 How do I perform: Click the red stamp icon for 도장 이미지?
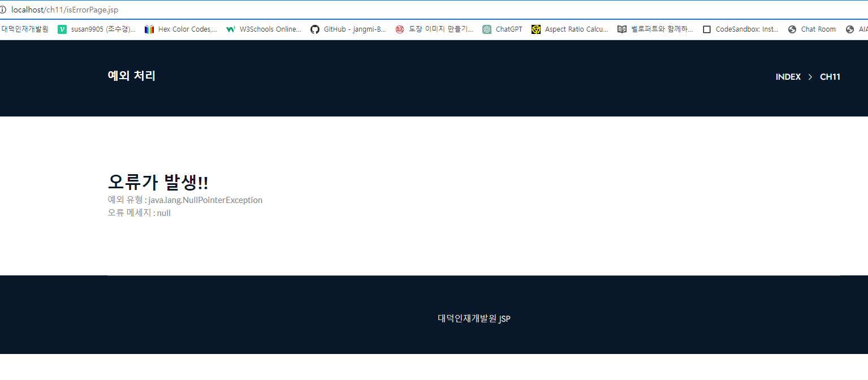pos(400,29)
